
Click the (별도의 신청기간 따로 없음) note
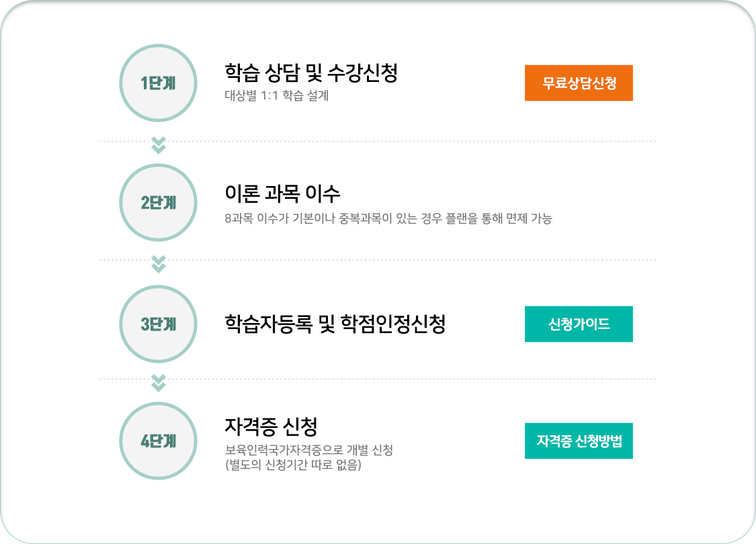click(x=293, y=465)
